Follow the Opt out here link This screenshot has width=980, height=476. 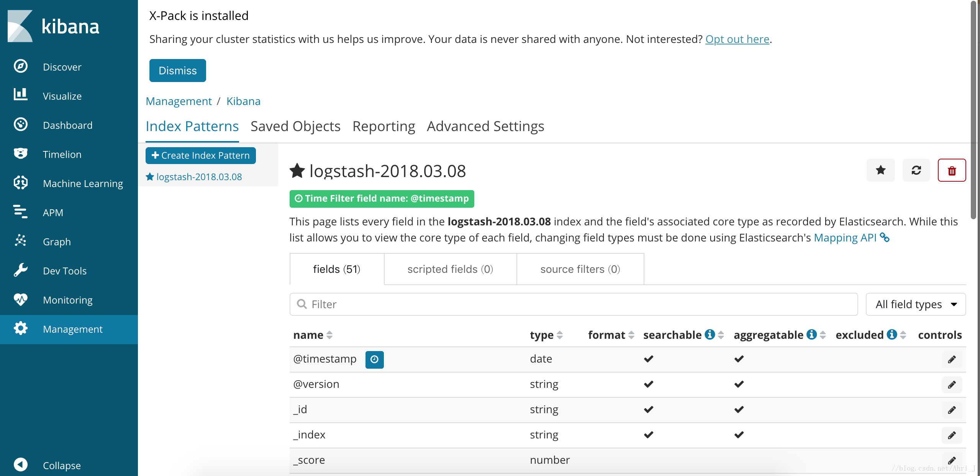(x=737, y=39)
